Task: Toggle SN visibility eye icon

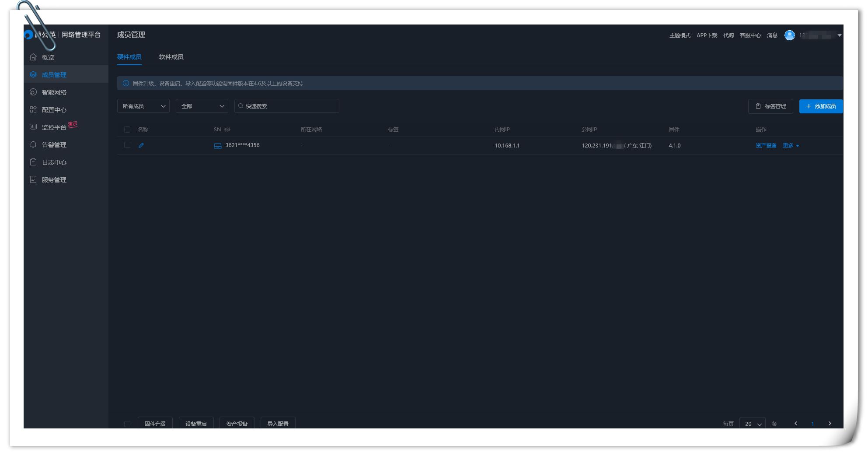Action: [227, 130]
